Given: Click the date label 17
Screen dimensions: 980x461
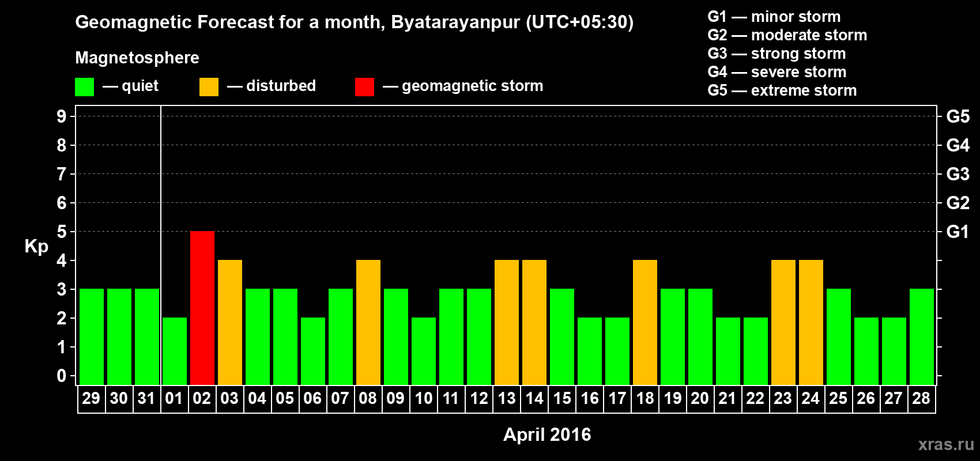Looking at the screenshot, I should [x=617, y=399].
